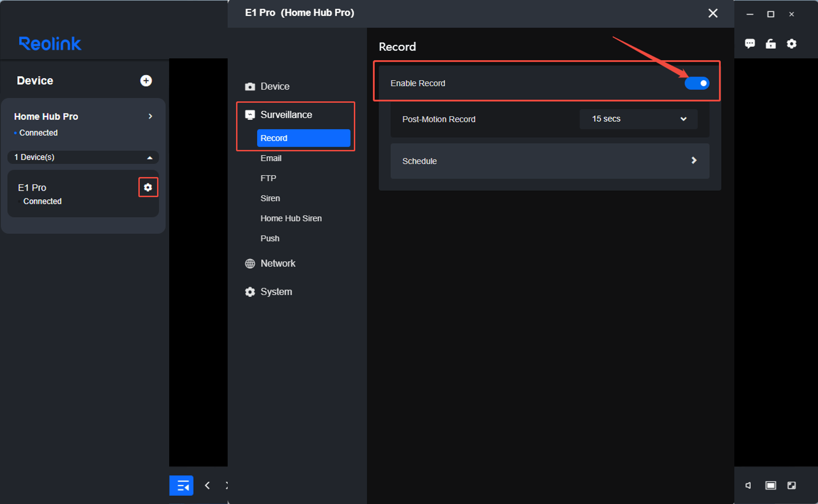The height and width of the screenshot is (504, 818).
Task: Open app settings gear in top bar
Action: pos(791,43)
